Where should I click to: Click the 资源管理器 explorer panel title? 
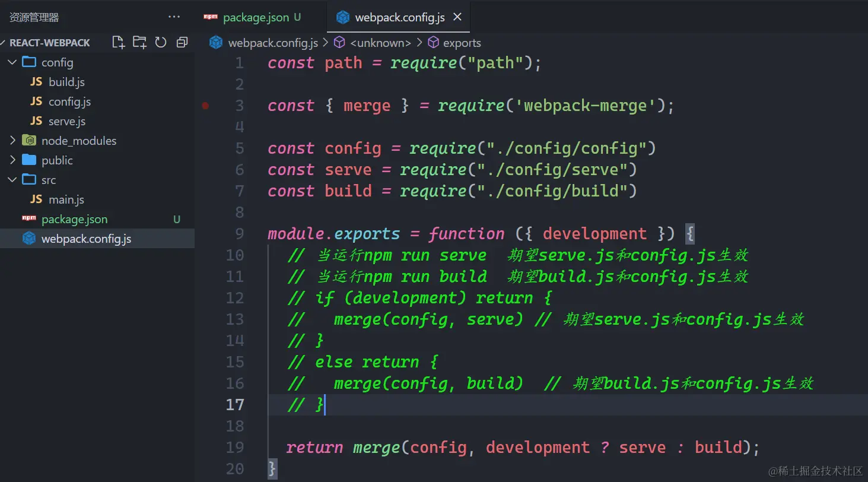point(34,17)
